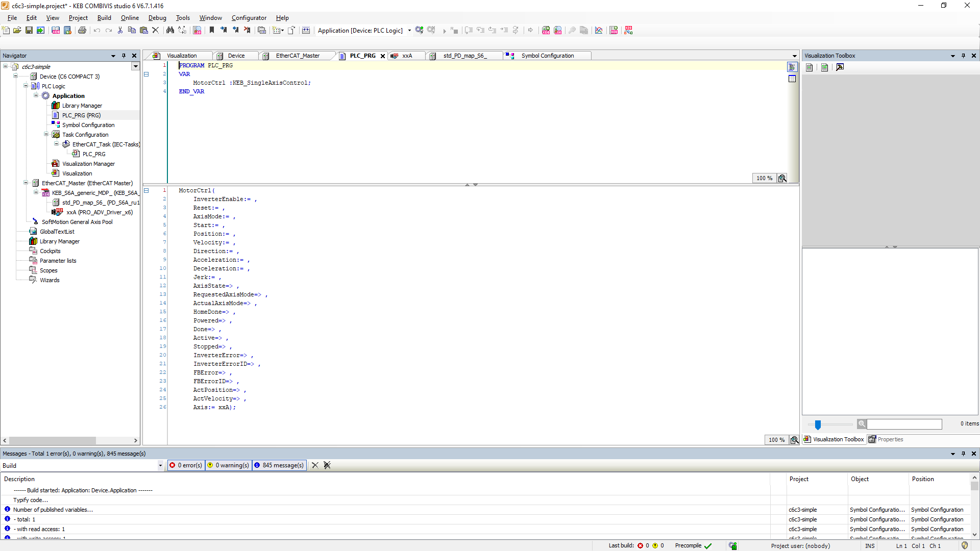
Task: Open Application device selector dropdown
Action: pos(409,31)
